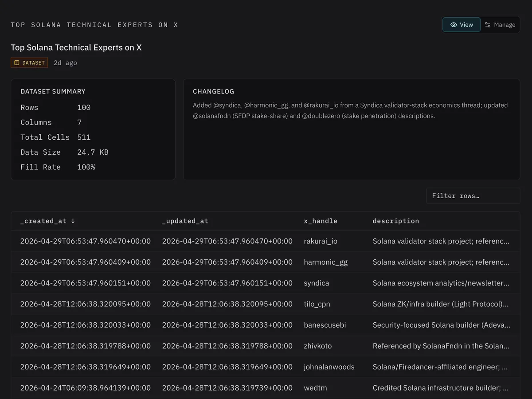Click description for johnalanwoods Firedancer-affiliated engineer

tap(440, 367)
